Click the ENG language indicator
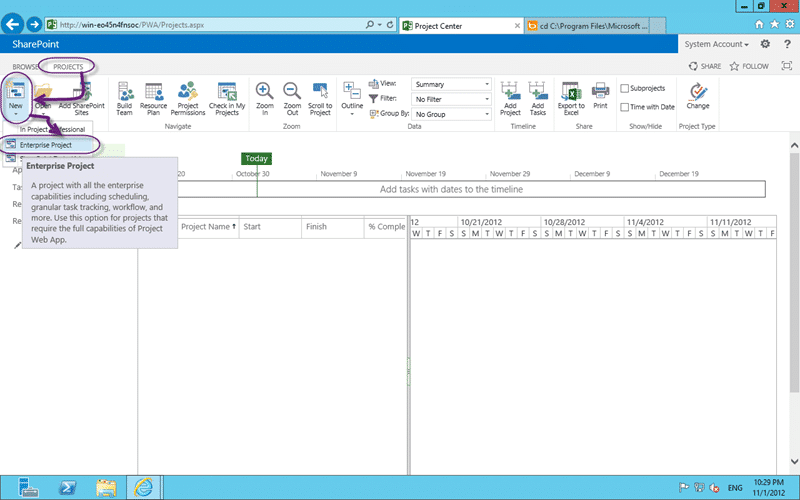The width and height of the screenshot is (800, 500). [735, 488]
